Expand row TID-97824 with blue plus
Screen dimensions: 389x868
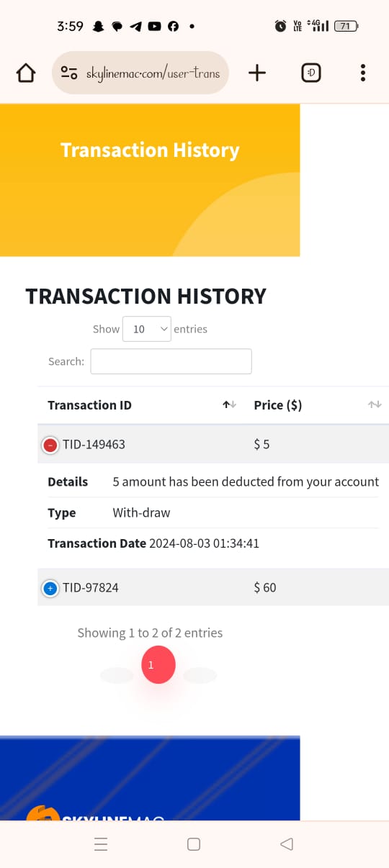50,589
